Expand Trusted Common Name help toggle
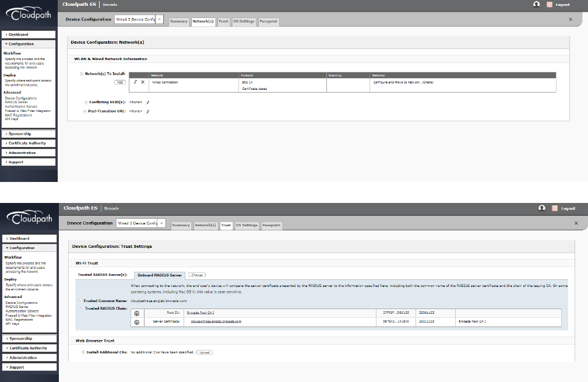Screen dimensions: 588x382 (80, 301)
